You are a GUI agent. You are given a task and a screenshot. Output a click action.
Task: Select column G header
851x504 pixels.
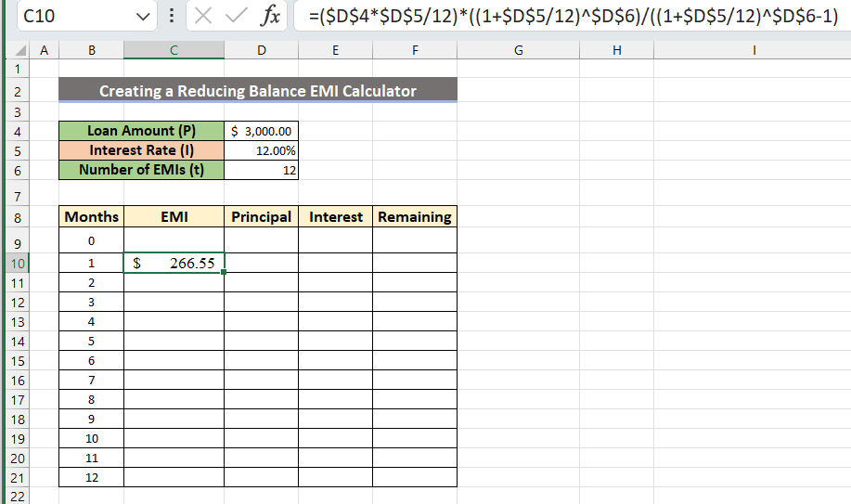pyautogui.click(x=519, y=50)
